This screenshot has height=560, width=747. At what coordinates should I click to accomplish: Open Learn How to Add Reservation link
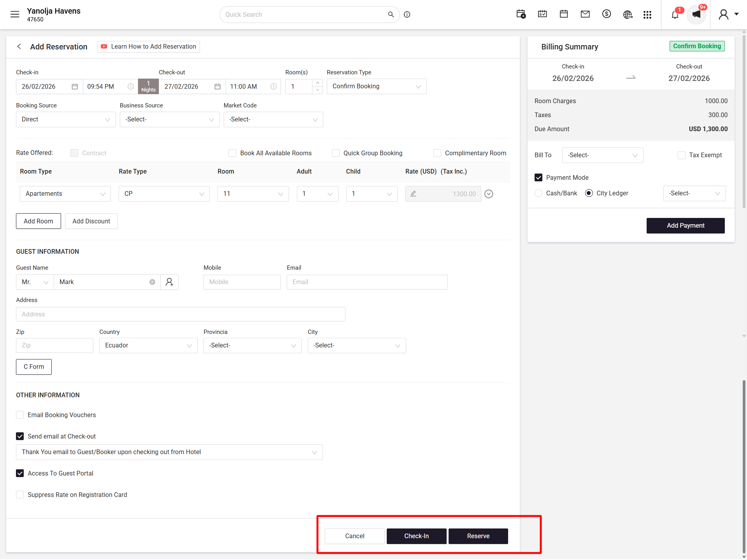tap(149, 47)
